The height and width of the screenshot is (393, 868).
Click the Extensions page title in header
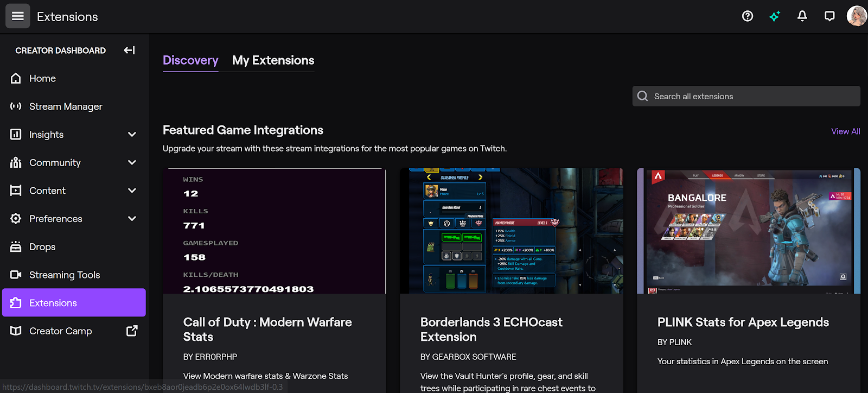pos(67,17)
